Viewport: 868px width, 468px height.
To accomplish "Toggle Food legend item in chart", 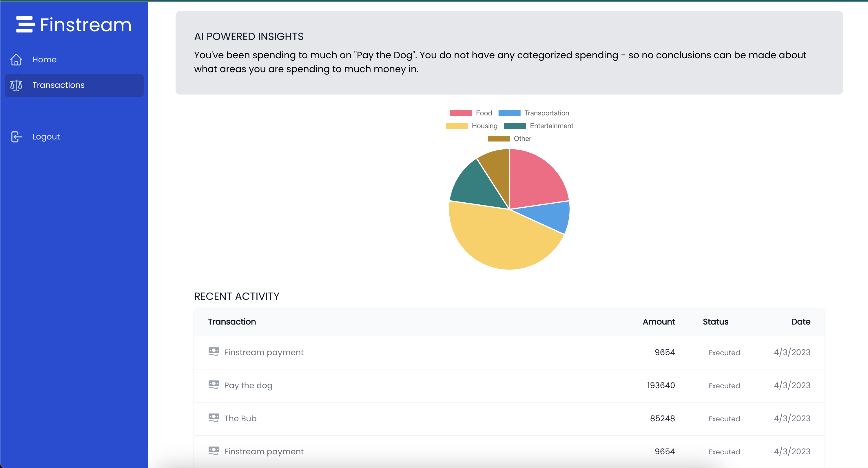I will click(x=484, y=113).
